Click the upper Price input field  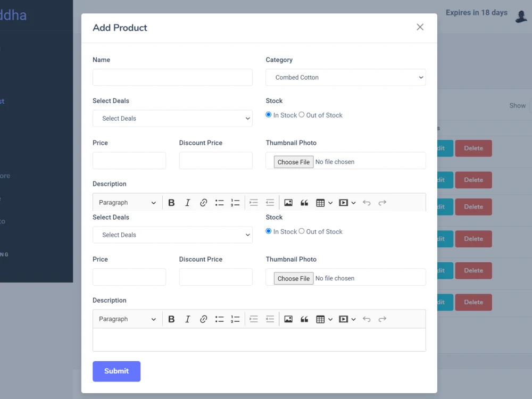129,161
